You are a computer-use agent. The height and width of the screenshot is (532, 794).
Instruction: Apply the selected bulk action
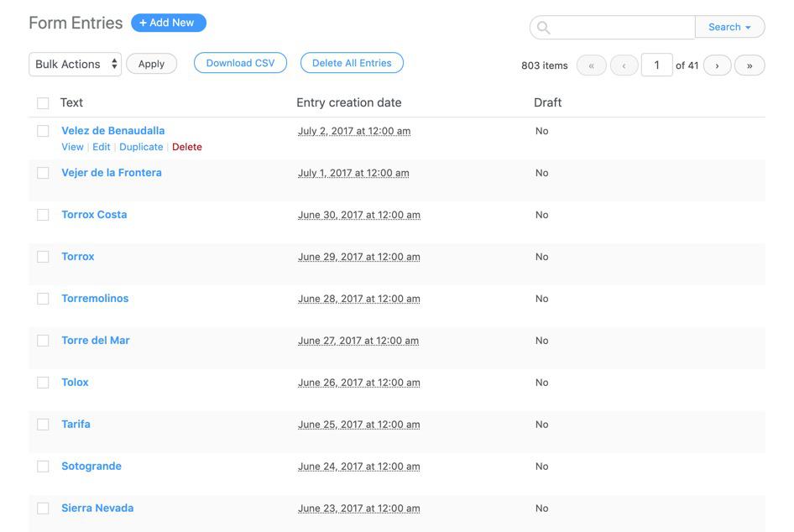[151, 64]
